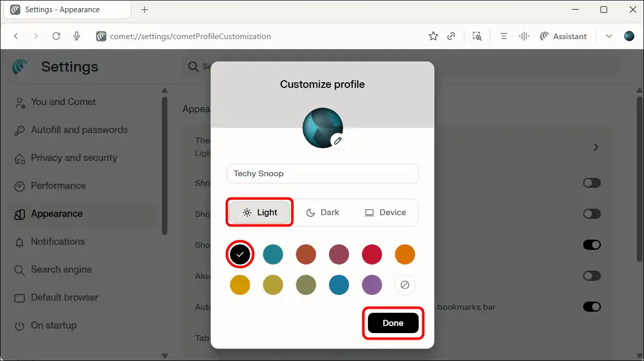The height and width of the screenshot is (361, 644).
Task: Open the profile avatar in the toolbar
Action: pyautogui.click(x=629, y=36)
